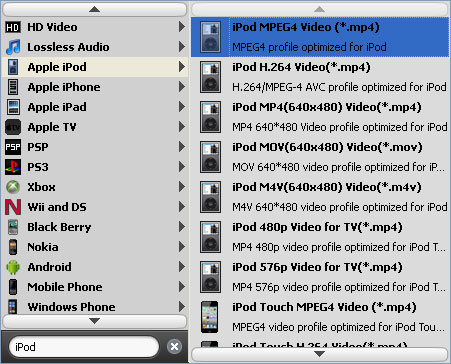
Task: Open the Nokia category
Action: (95, 247)
